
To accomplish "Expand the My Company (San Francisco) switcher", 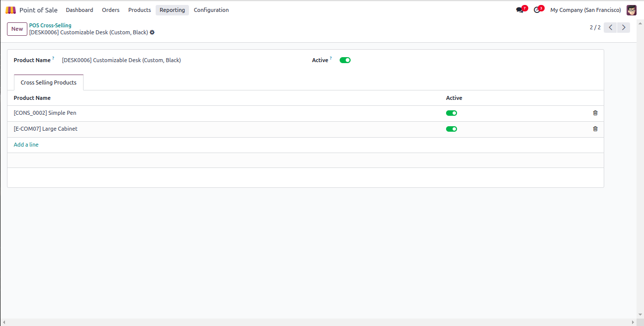I will pos(585,10).
